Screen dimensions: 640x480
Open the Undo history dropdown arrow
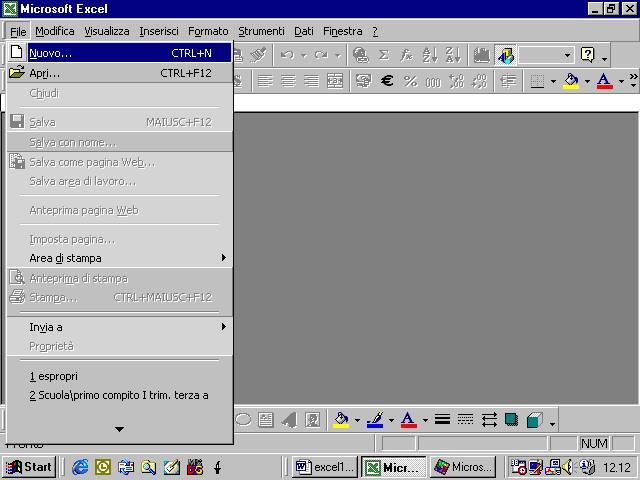[304, 55]
